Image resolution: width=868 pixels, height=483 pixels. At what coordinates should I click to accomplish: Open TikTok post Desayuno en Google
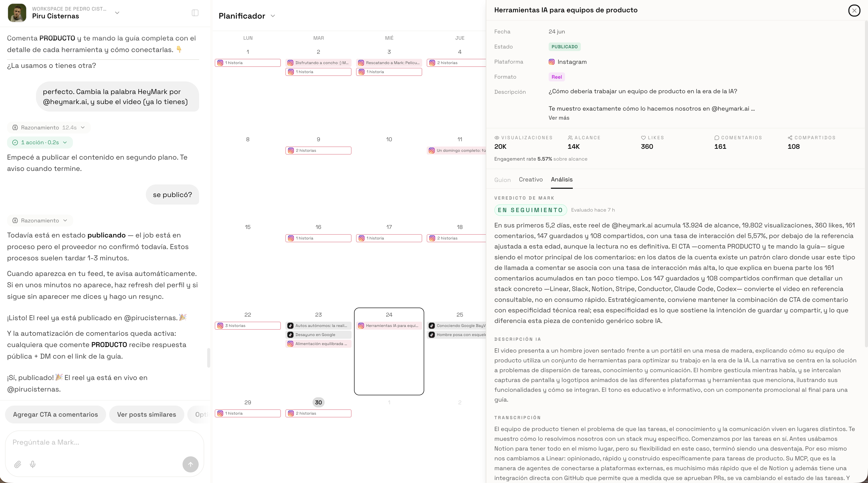(318, 334)
